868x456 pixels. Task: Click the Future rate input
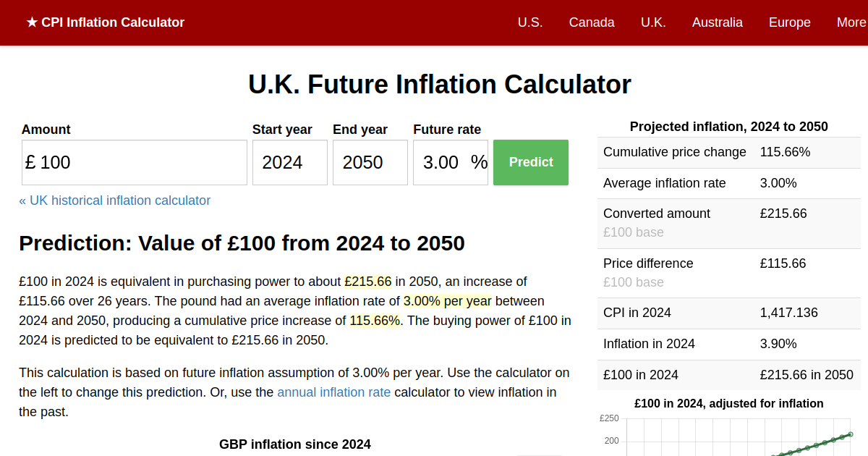pyautogui.click(x=441, y=162)
